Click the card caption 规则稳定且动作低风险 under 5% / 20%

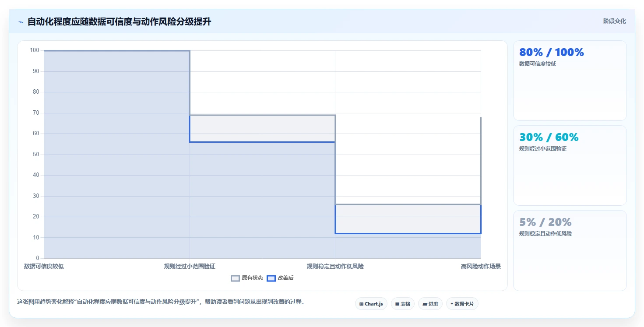click(545, 234)
